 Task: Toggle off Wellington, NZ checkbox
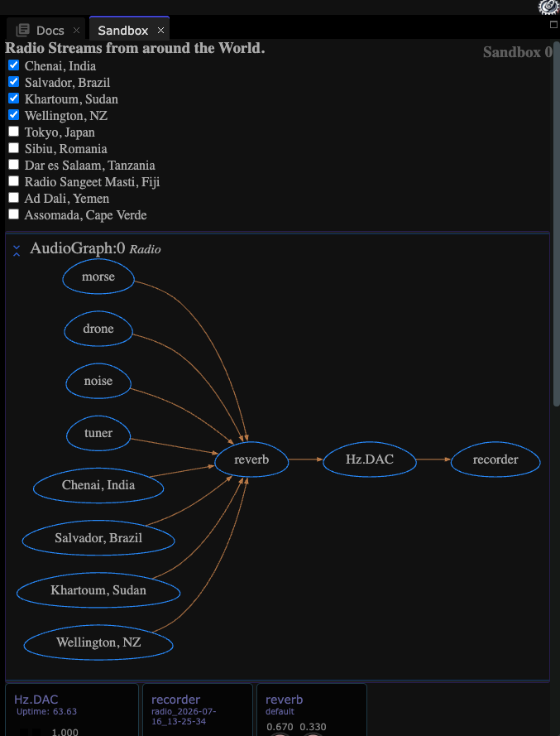[x=13, y=114]
